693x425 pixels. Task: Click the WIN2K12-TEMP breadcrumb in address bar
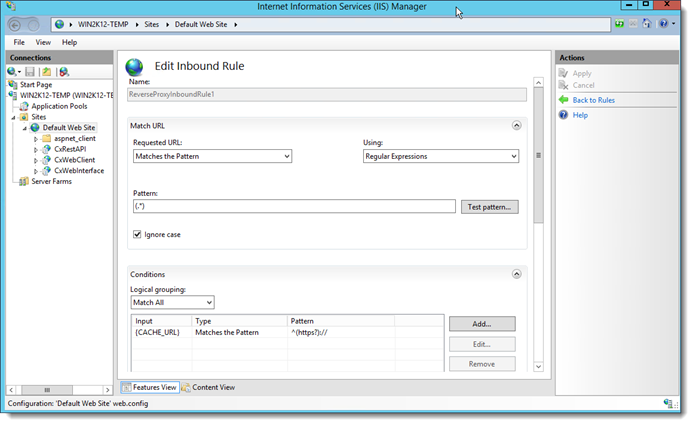(103, 25)
